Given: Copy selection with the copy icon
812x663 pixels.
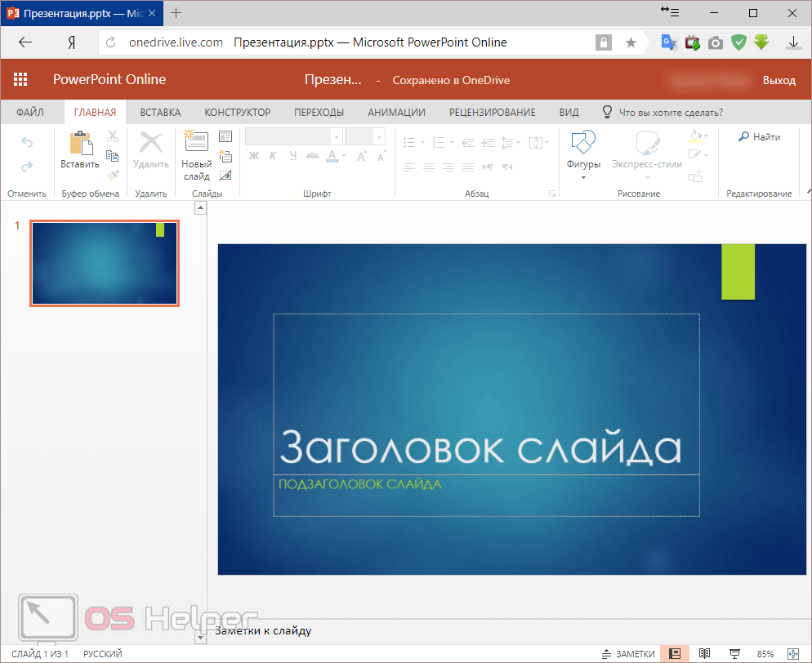Looking at the screenshot, I should pos(113,156).
